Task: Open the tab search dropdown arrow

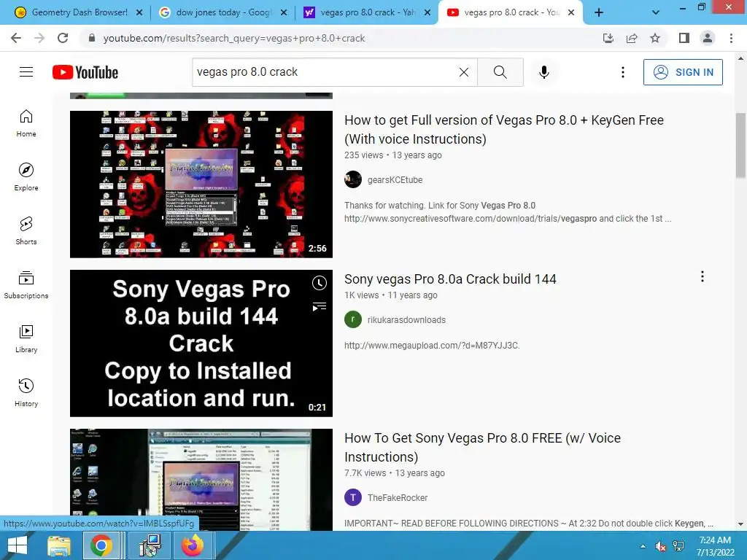Action: point(656,12)
